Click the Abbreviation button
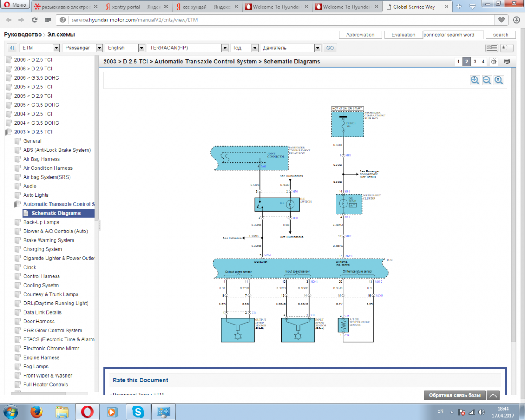 tap(360, 35)
